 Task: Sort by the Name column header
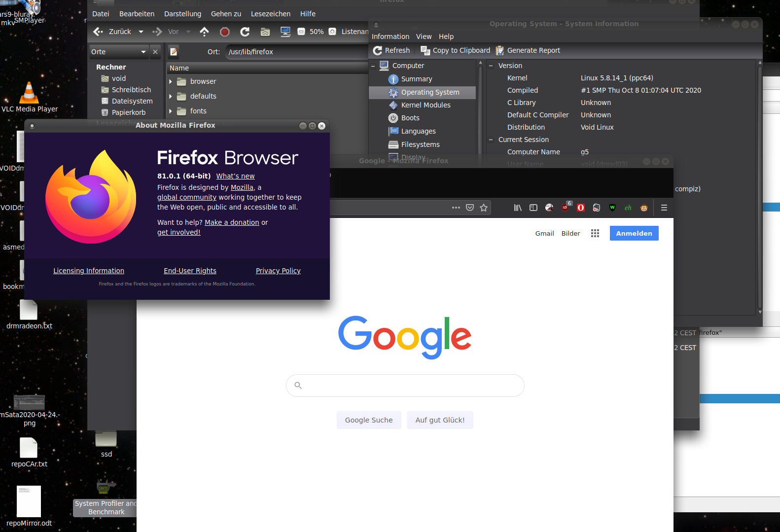268,68
